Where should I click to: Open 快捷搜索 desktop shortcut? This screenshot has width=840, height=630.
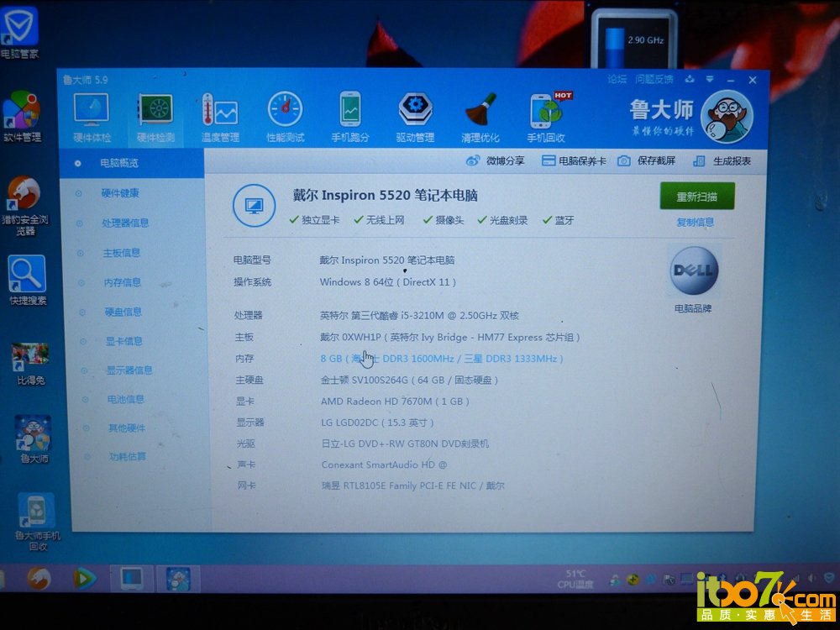click(x=28, y=281)
